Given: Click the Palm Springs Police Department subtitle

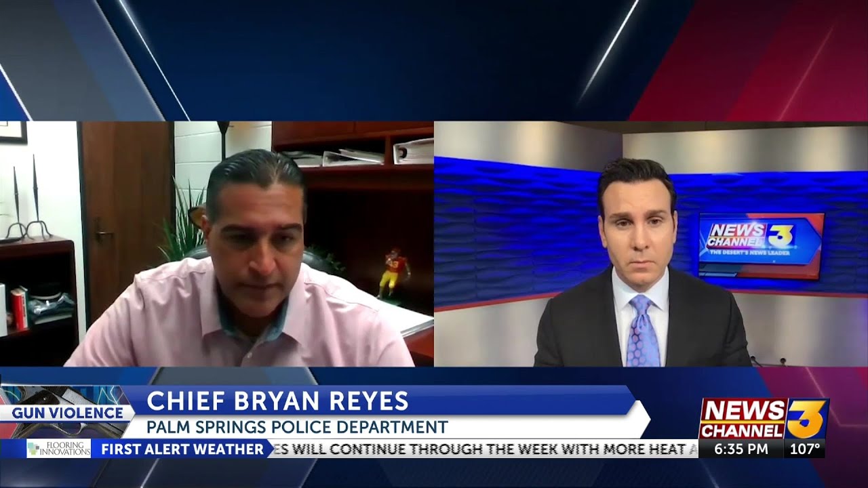Looking at the screenshot, I should click(298, 427).
